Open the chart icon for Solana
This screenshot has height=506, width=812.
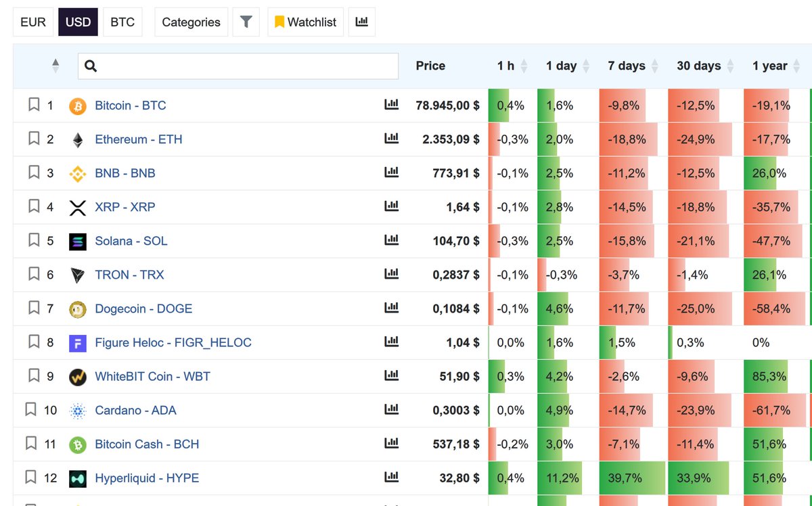(x=391, y=240)
